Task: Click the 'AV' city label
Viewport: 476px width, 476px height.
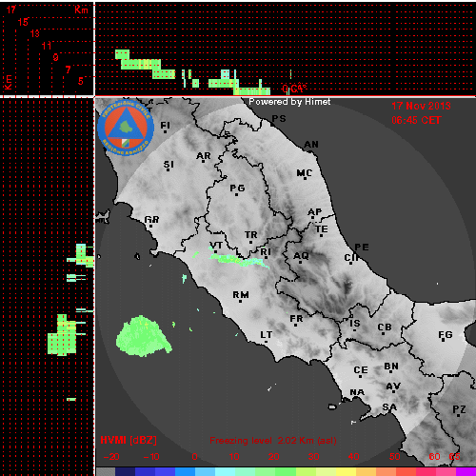Action: coord(393,387)
